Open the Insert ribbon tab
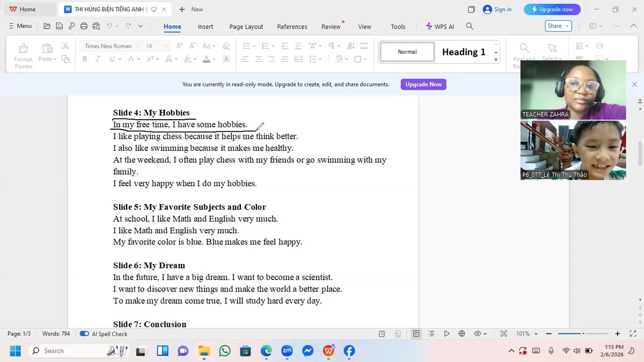644x362 pixels. [205, 27]
